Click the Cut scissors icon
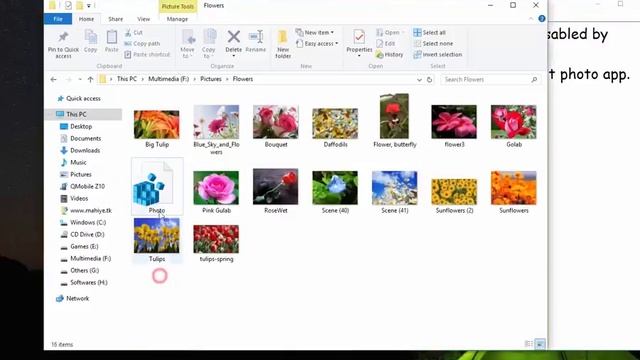Viewport: 640px width, 360px height. [x=128, y=33]
